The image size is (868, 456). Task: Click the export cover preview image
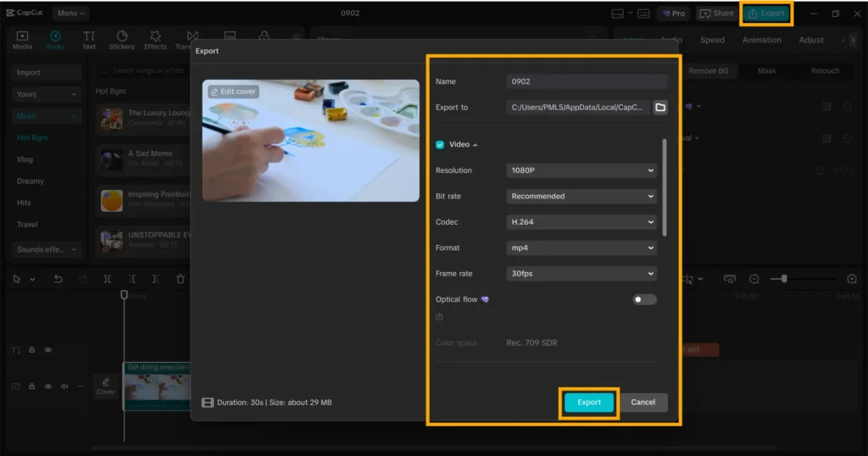pyautogui.click(x=310, y=141)
